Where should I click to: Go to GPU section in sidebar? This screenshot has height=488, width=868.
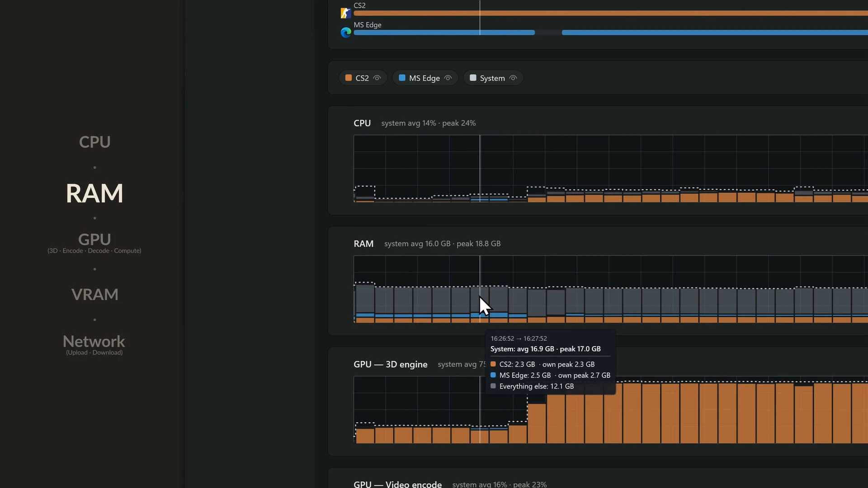point(94,239)
